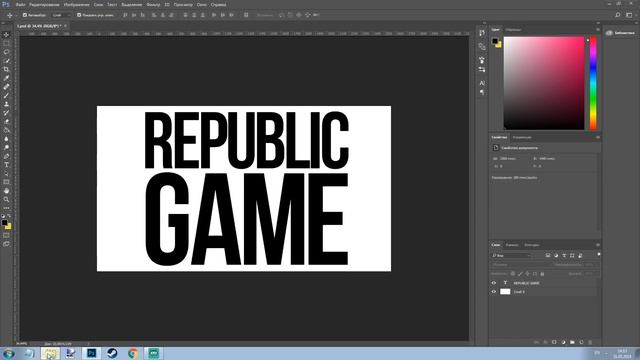Select the Rectangular Marquee tool

(6, 43)
